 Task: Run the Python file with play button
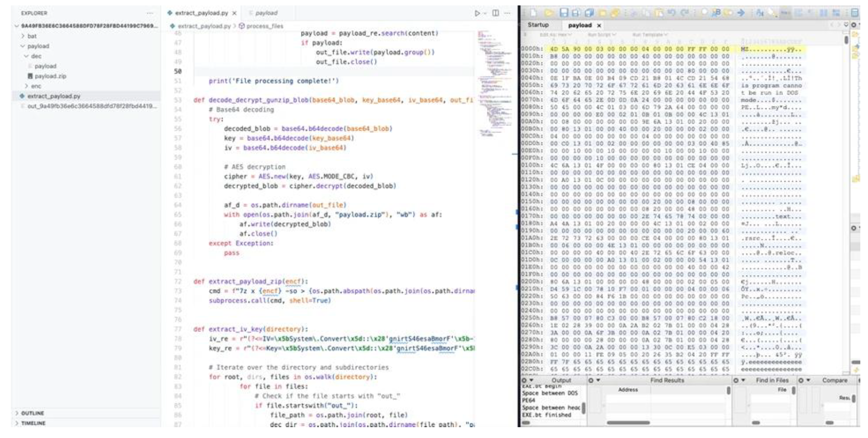[x=477, y=13]
